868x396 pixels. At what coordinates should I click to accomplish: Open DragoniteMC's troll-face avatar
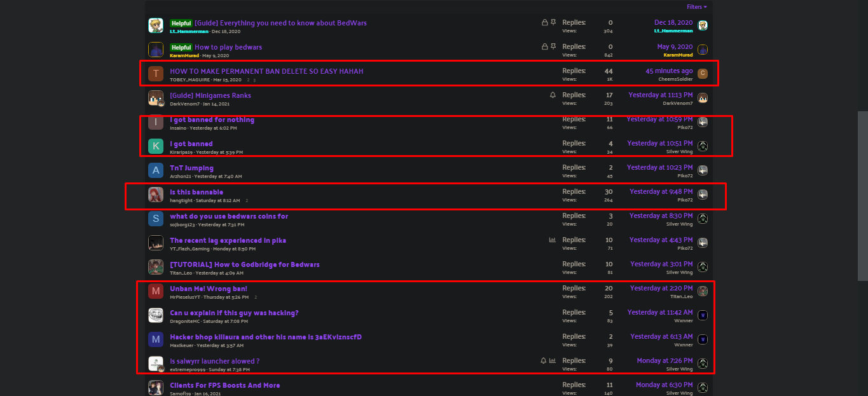click(156, 315)
